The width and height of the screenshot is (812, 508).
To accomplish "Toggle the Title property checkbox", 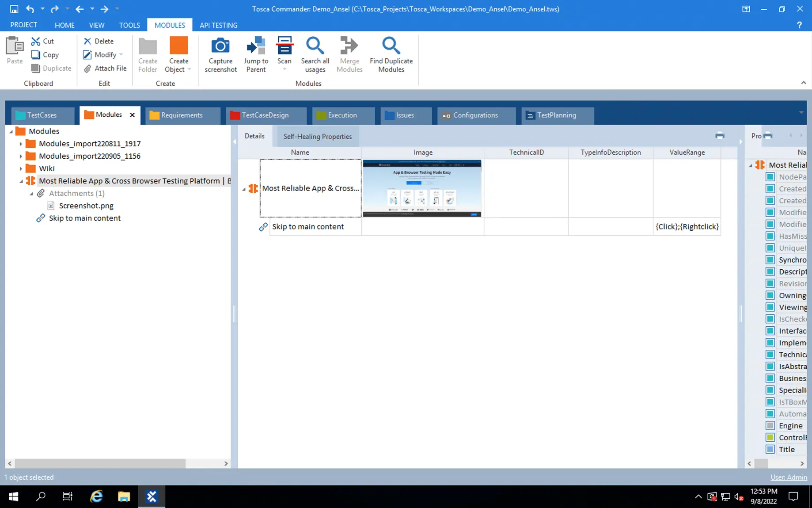I will (770, 449).
